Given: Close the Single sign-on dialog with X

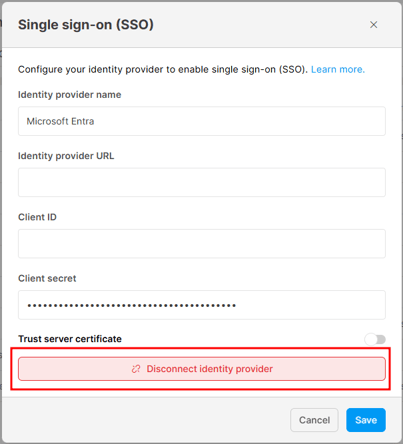Looking at the screenshot, I should (x=373, y=25).
